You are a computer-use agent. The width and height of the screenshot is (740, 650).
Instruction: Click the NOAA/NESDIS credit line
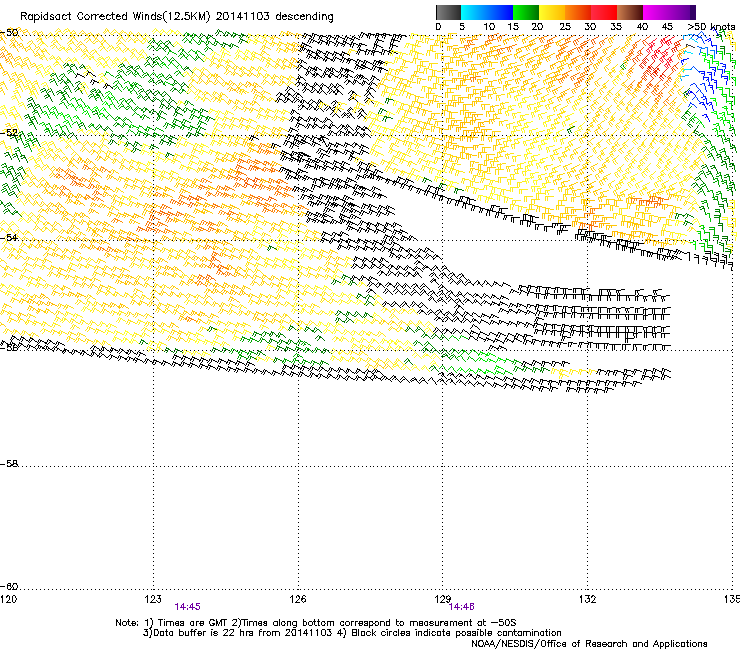[589, 644]
